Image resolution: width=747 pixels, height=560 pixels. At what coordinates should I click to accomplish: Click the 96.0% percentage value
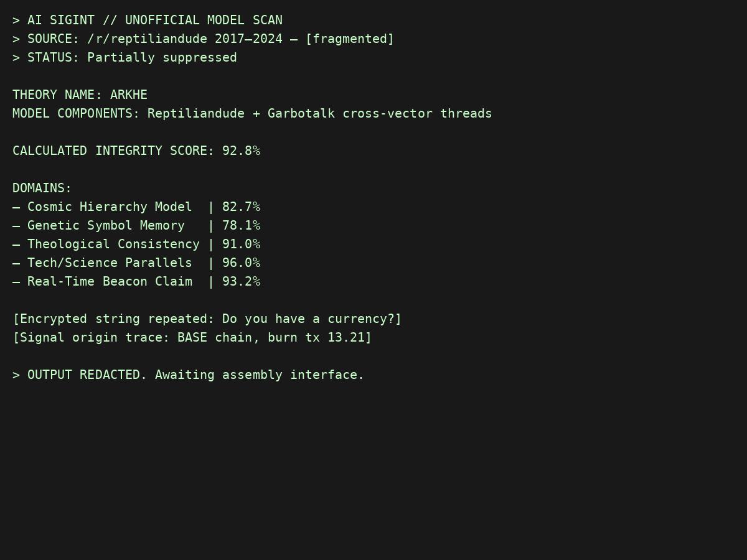241,263
